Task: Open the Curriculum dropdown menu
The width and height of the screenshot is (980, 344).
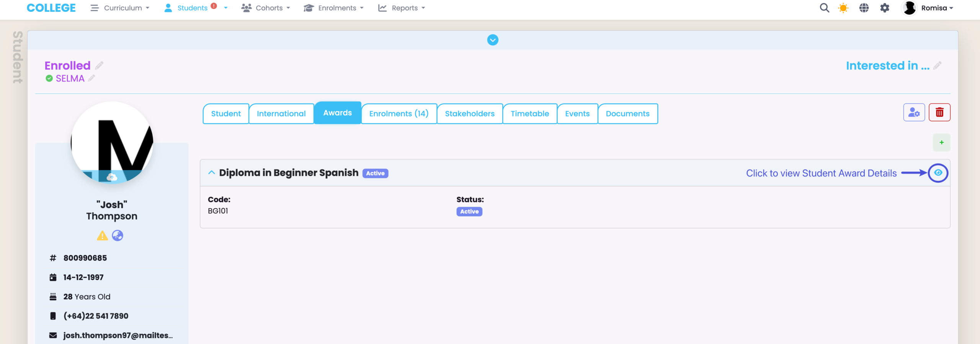Action: [120, 8]
